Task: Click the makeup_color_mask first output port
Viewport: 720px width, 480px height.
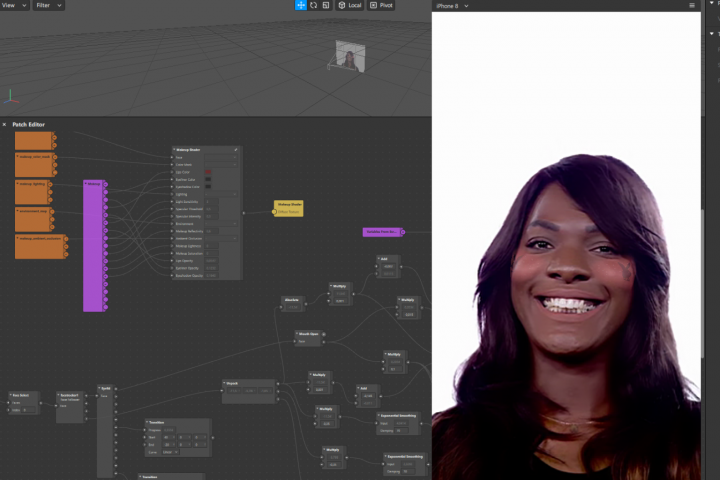Action: pos(55,157)
